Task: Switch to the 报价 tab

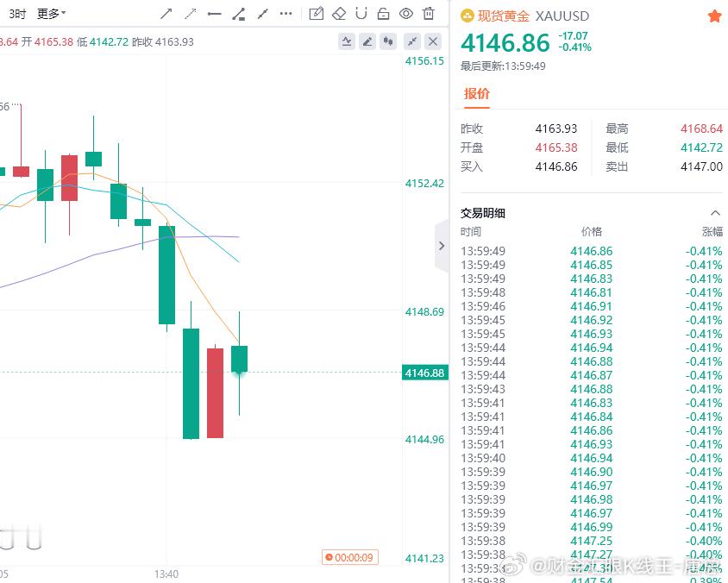Action: click(x=477, y=95)
